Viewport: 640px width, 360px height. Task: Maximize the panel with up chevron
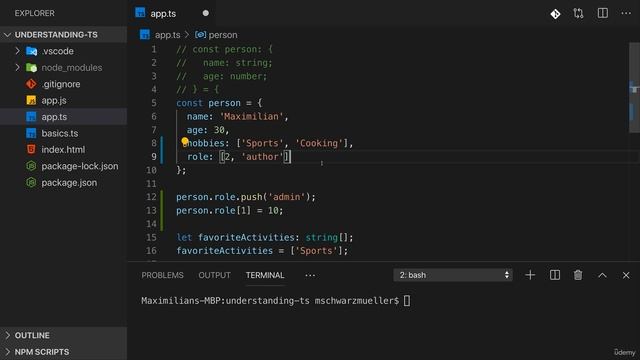click(602, 276)
